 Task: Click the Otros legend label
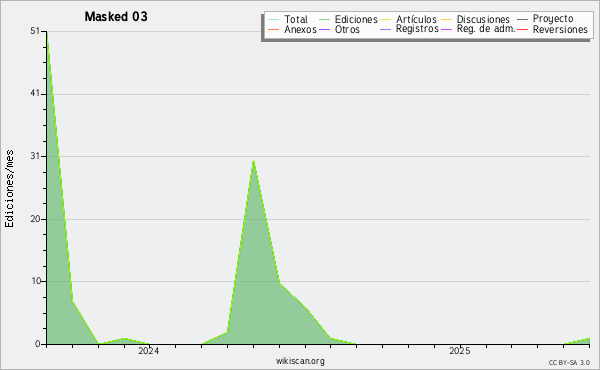347,29
